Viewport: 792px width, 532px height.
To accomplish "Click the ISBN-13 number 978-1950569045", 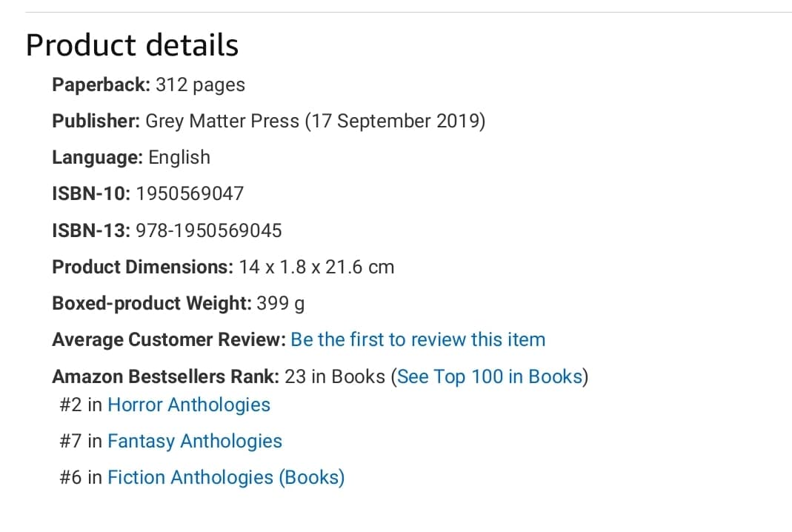I will coord(209,231).
